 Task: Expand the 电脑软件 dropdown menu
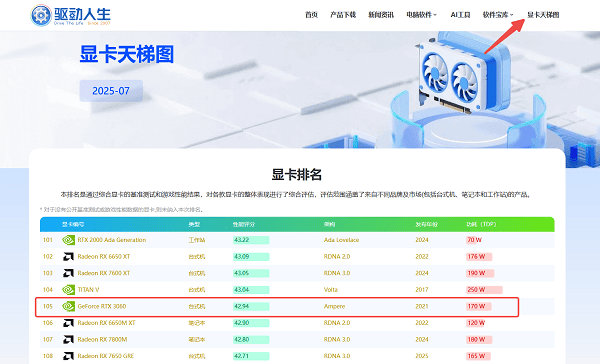pos(421,15)
